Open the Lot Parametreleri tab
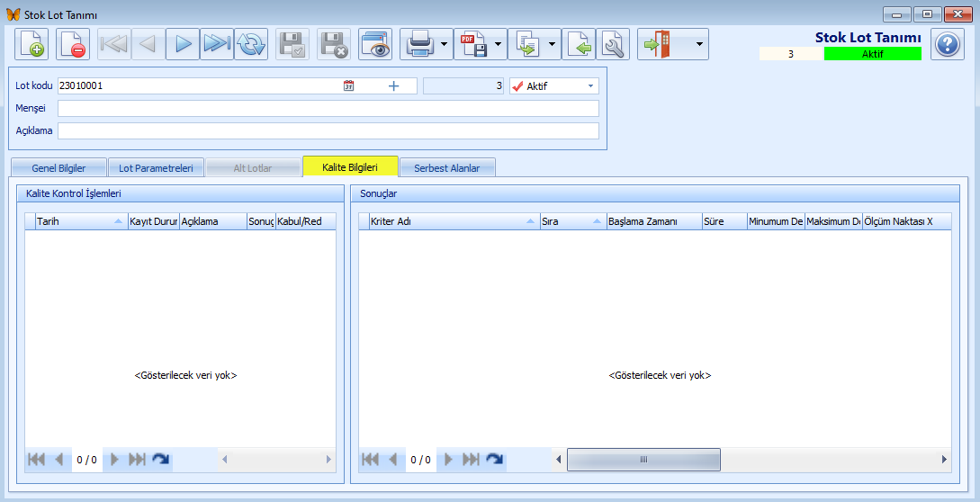Image resolution: width=980 pixels, height=502 pixels. pos(156,168)
